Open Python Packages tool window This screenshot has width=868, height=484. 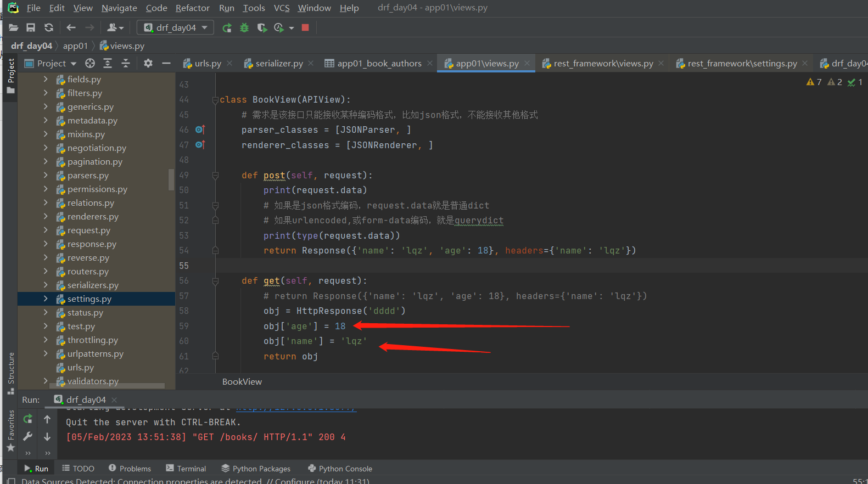click(256, 469)
